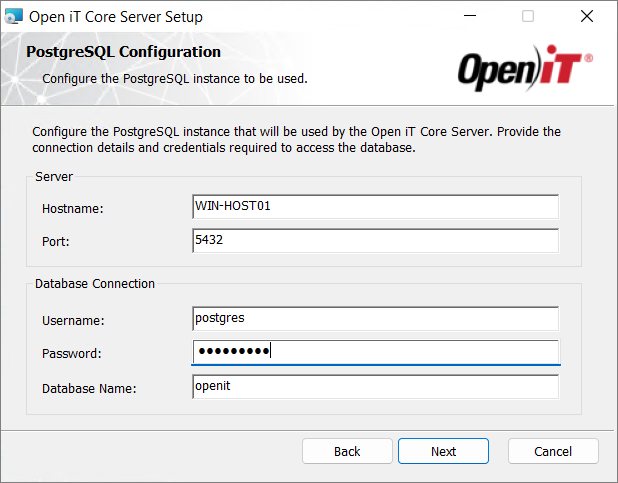Click the 'Hostname:' label

point(73,209)
